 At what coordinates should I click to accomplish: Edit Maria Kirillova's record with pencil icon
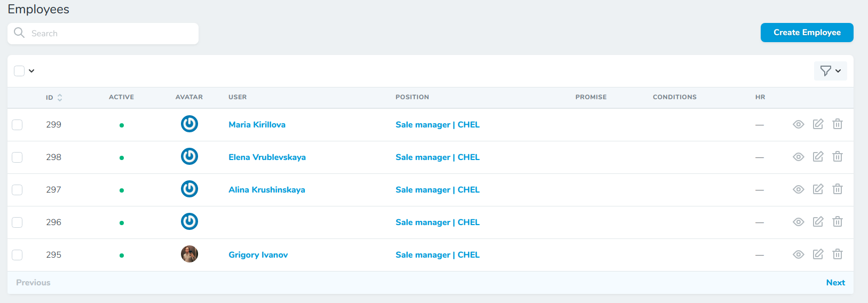tap(818, 124)
